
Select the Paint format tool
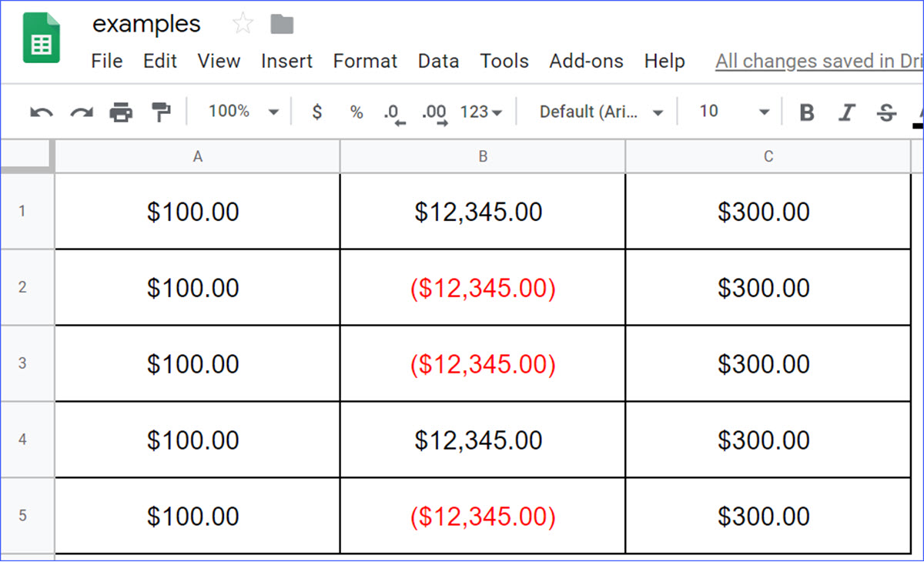pyautogui.click(x=162, y=111)
